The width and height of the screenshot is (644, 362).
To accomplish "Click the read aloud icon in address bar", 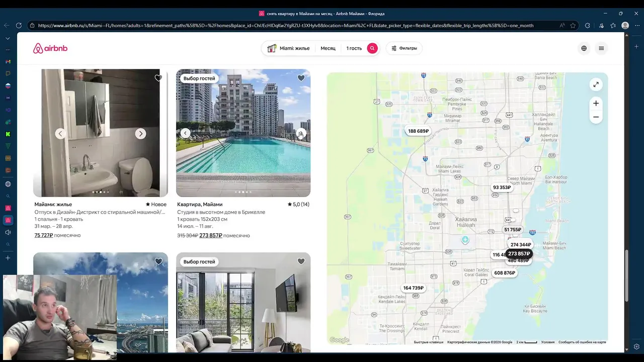I will coord(562,26).
